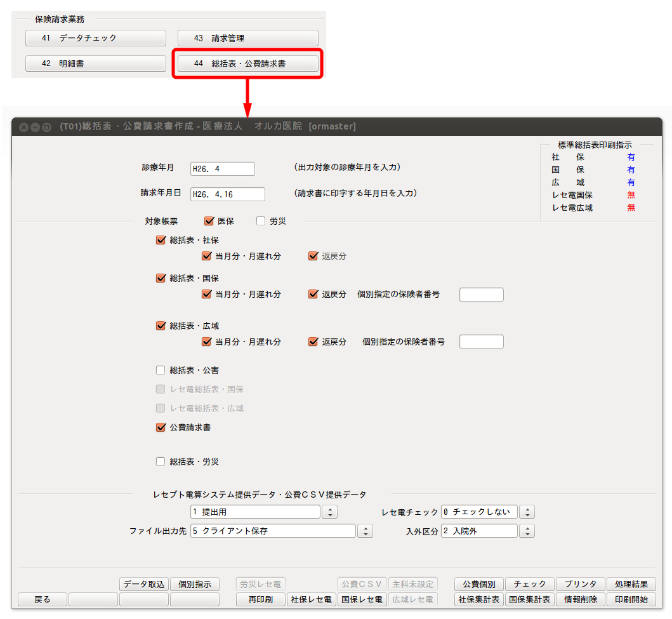The height and width of the screenshot is (619, 672).
Task: Close the T01 window
Action: 24,127
